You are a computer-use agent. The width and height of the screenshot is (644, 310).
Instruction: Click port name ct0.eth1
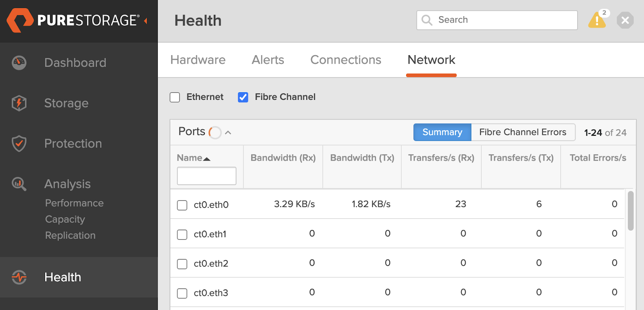pyautogui.click(x=210, y=234)
